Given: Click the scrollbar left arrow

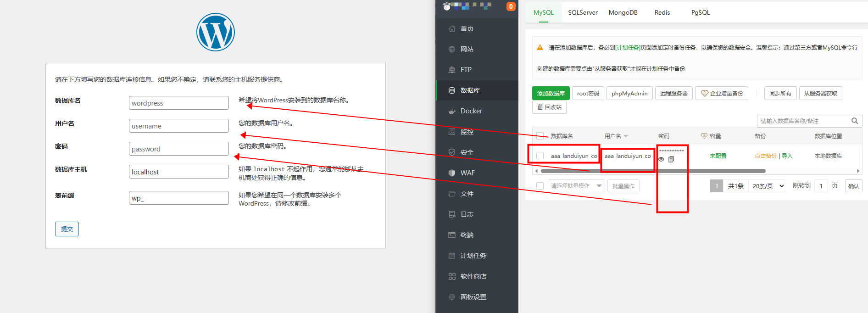Looking at the screenshot, I should (536, 171).
